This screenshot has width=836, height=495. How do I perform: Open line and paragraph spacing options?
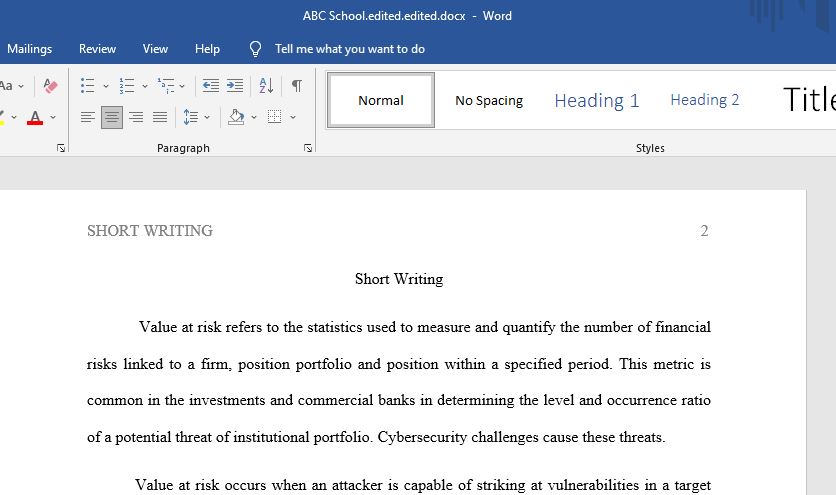[191, 117]
